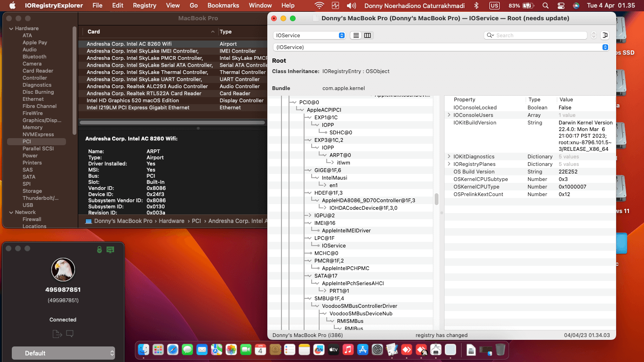Select the itlwm entry under ARPT@0
The height and width of the screenshot is (362, 644).
[x=343, y=163]
